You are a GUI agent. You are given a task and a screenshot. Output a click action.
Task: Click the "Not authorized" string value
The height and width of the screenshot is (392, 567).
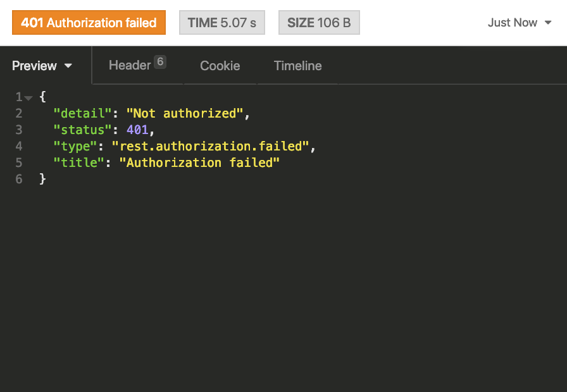[x=185, y=113]
